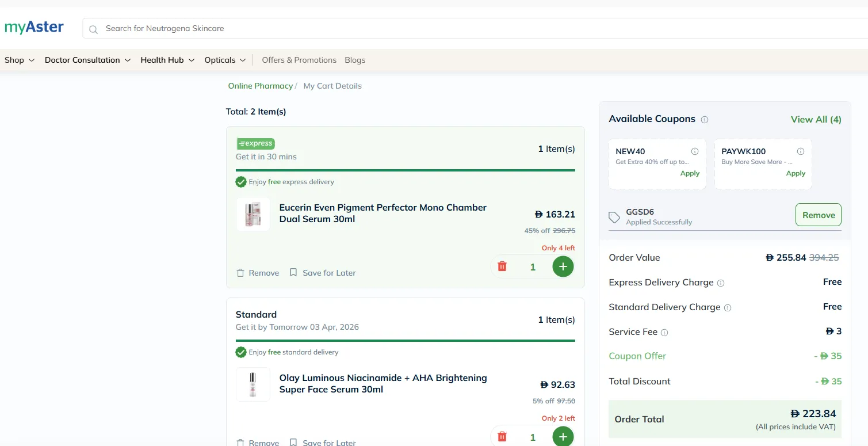
Task: Click the Eucerin '45% off' discount label
Action: tap(537, 231)
